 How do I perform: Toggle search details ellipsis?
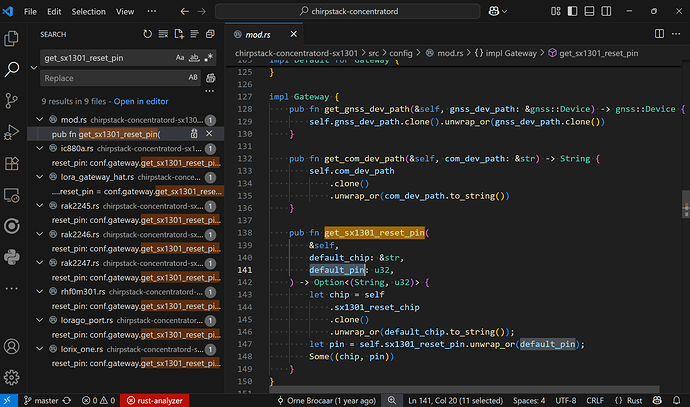209,91
